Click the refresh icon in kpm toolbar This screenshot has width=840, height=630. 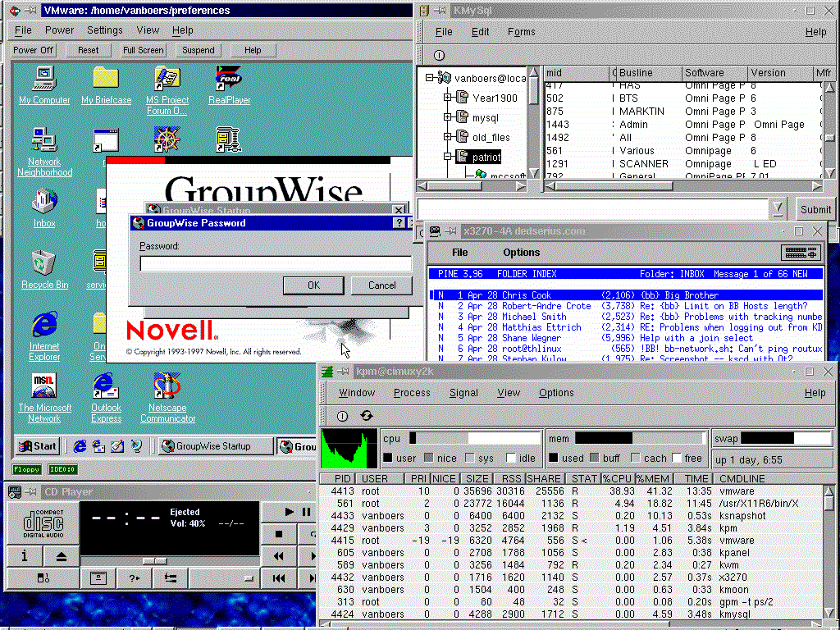tap(367, 416)
